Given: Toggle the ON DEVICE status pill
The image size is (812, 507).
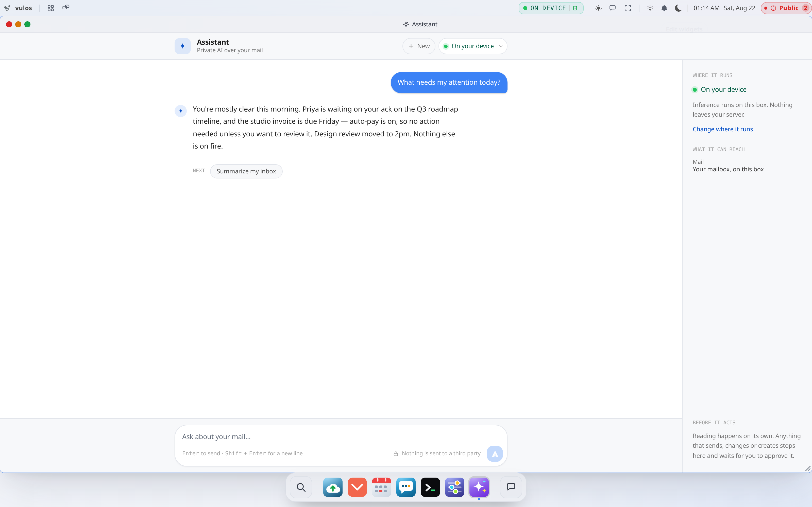Looking at the screenshot, I should click(x=551, y=8).
